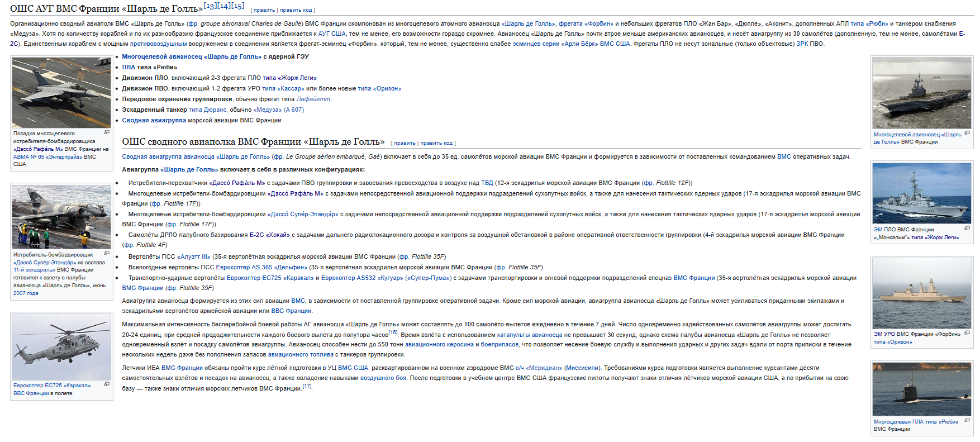980x442 pixels.
Task: Open '«Дассо Супер-Этандар»' link in the fighter-bombers bullet
Action: point(303,214)
